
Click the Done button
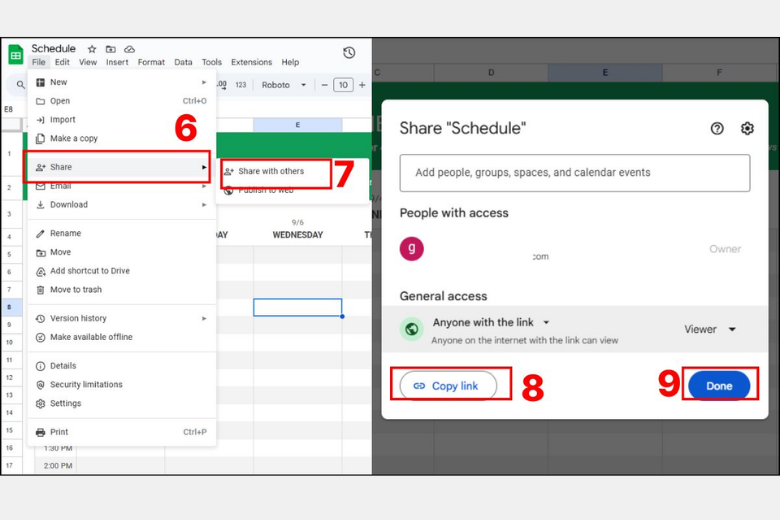719,386
